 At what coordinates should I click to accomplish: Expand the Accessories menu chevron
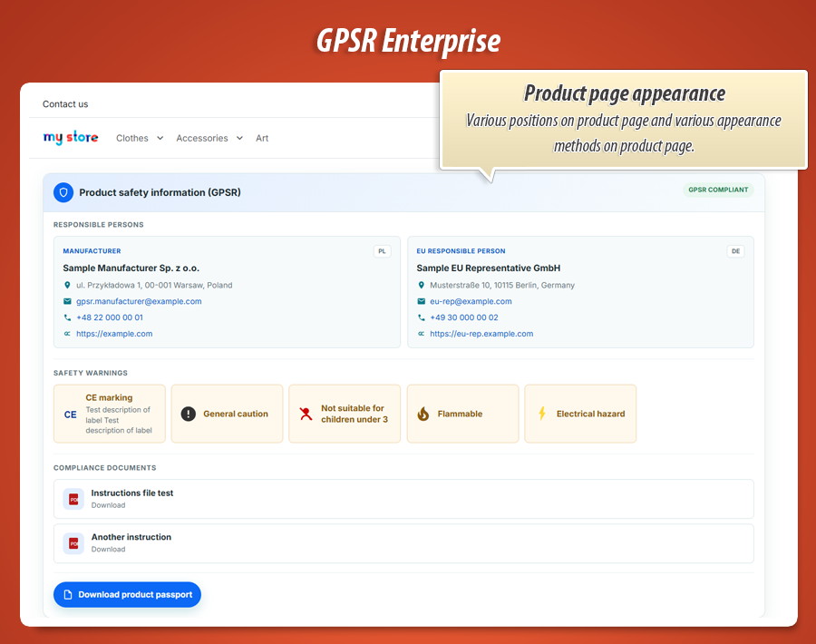click(239, 138)
